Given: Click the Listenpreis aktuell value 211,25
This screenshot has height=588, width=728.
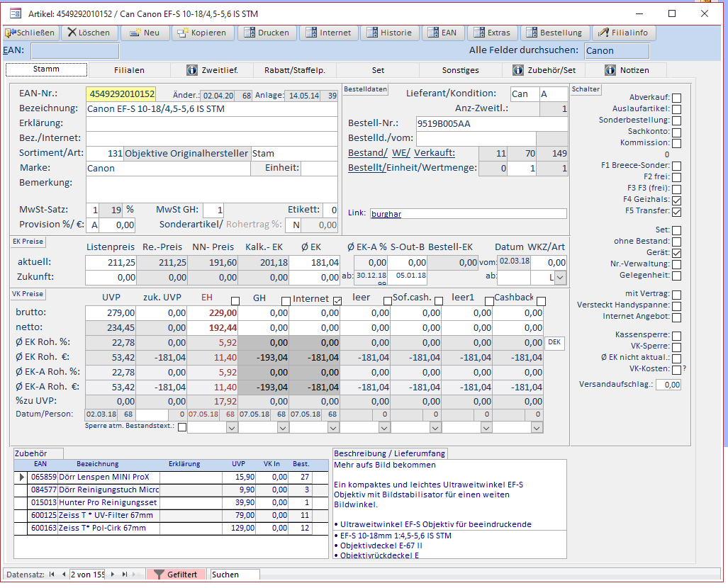Looking at the screenshot, I should (111, 263).
